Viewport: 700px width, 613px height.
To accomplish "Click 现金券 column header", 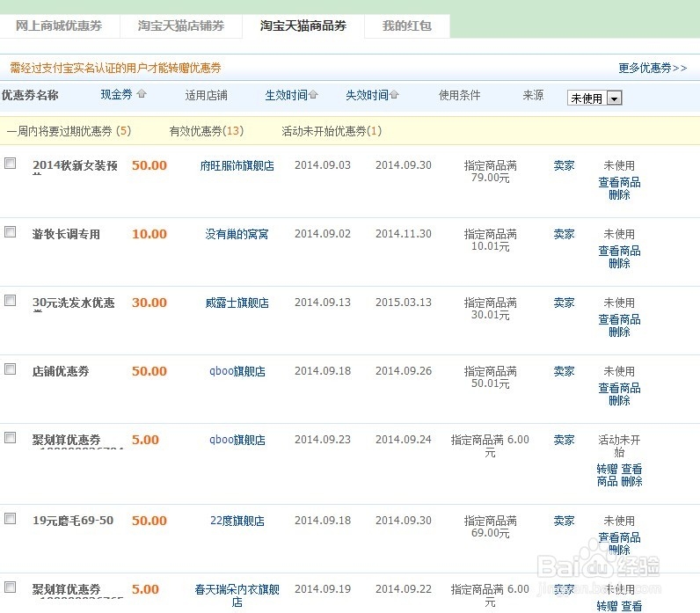I will (116, 94).
